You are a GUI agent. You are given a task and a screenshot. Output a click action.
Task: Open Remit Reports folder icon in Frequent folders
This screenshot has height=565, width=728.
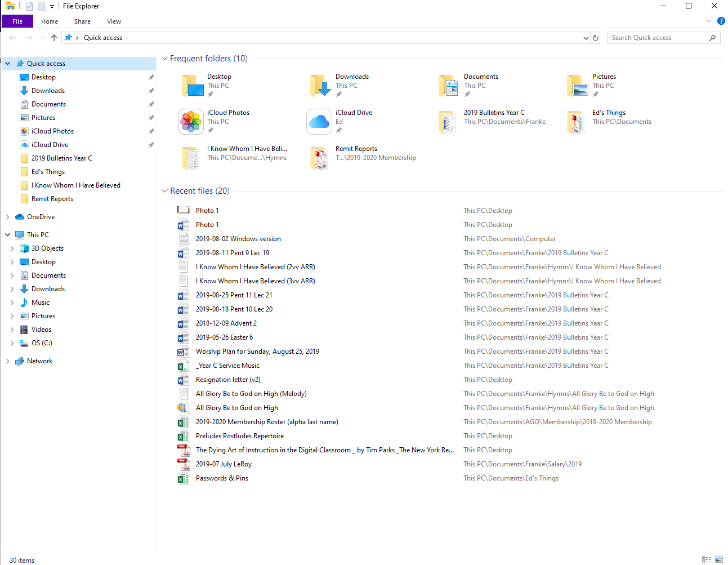[320, 158]
